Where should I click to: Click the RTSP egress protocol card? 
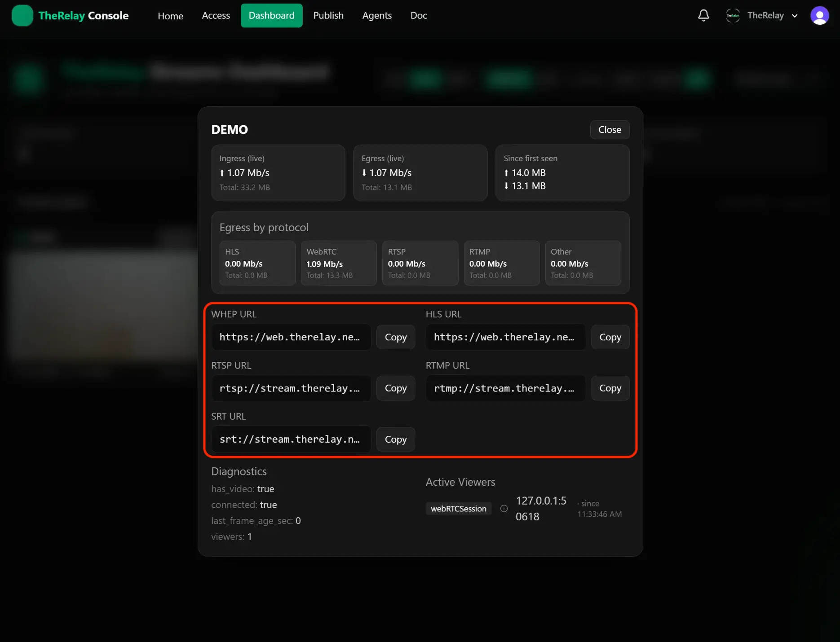click(420, 263)
